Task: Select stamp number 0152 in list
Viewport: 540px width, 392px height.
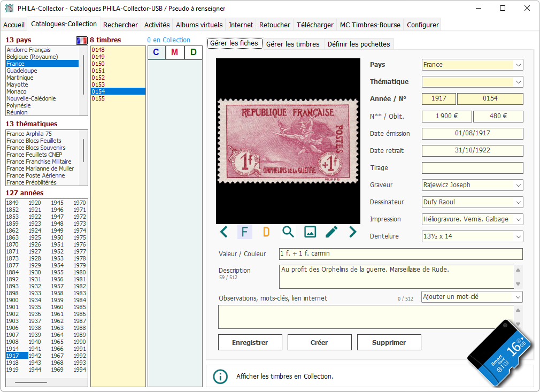Action: tap(118, 78)
